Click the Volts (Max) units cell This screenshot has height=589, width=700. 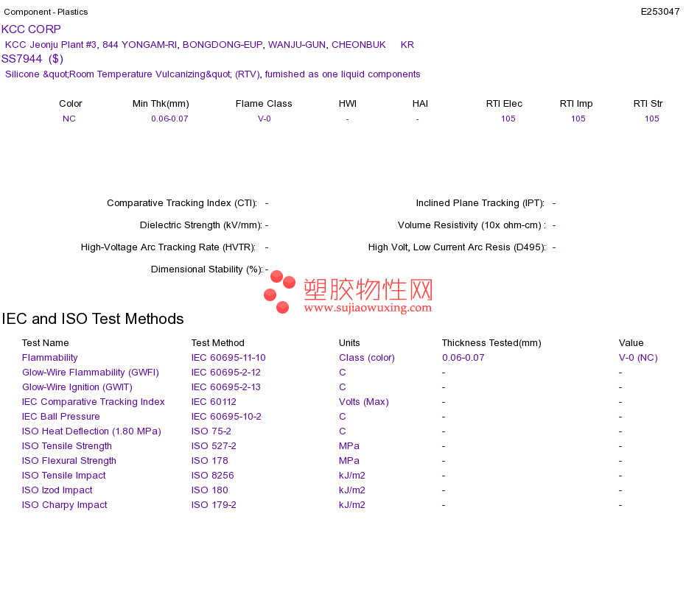[x=364, y=401]
